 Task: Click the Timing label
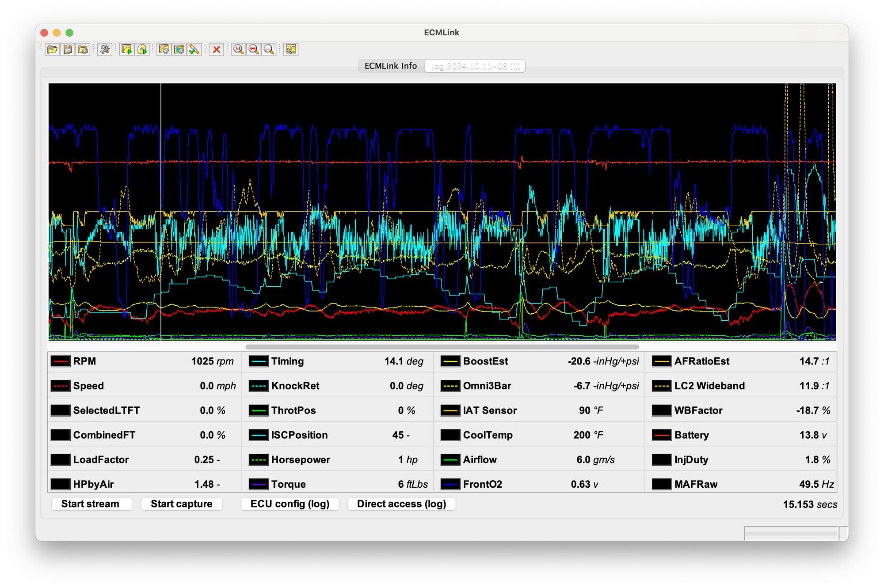[288, 361]
